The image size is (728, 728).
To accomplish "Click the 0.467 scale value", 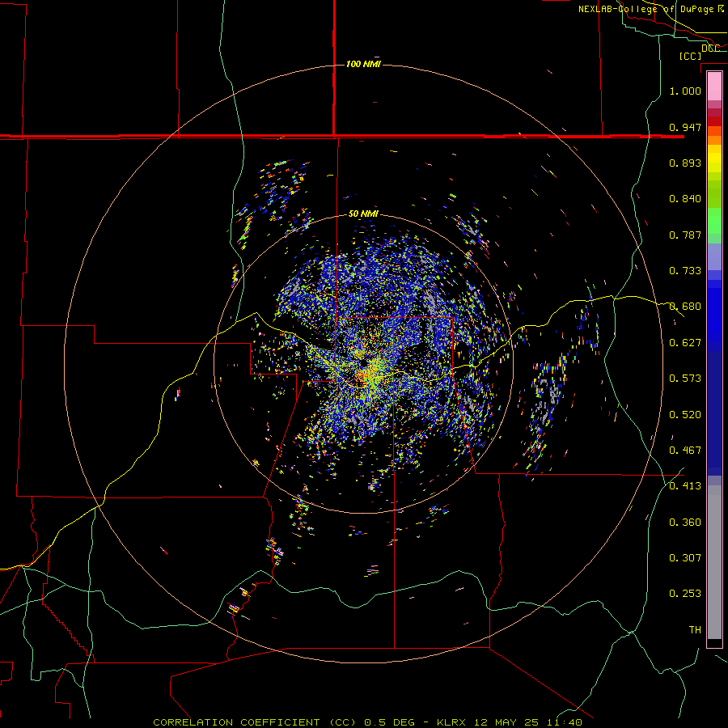I will coord(685,451).
